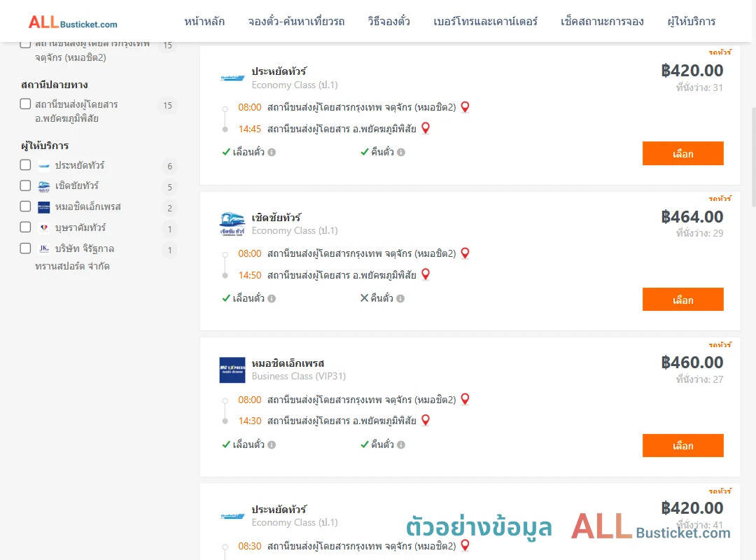This screenshot has width=756, height=560.
Task: Open map pin for 14:30 arrival station
Action: tap(426, 420)
